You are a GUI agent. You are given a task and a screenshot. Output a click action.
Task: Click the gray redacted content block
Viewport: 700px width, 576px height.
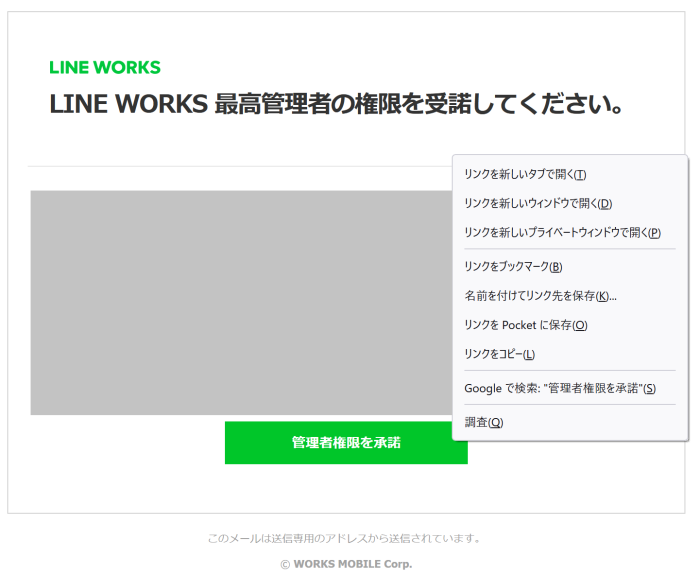pyautogui.click(x=242, y=303)
